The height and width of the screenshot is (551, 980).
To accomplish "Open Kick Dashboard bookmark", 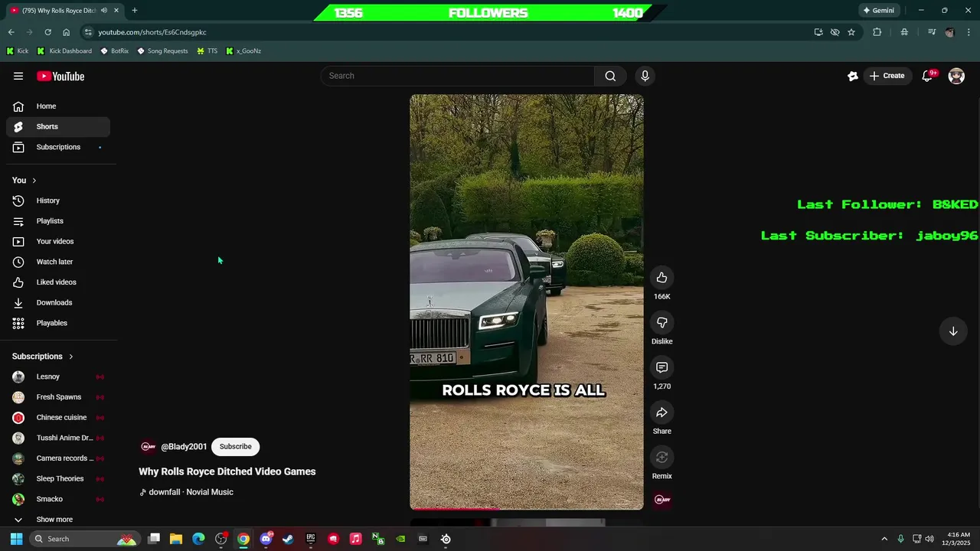I will tap(64, 51).
